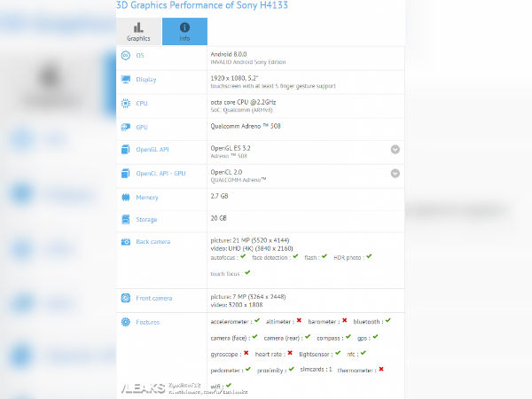Click video: UHD (4K) (3840 x 2160) text

point(252,248)
